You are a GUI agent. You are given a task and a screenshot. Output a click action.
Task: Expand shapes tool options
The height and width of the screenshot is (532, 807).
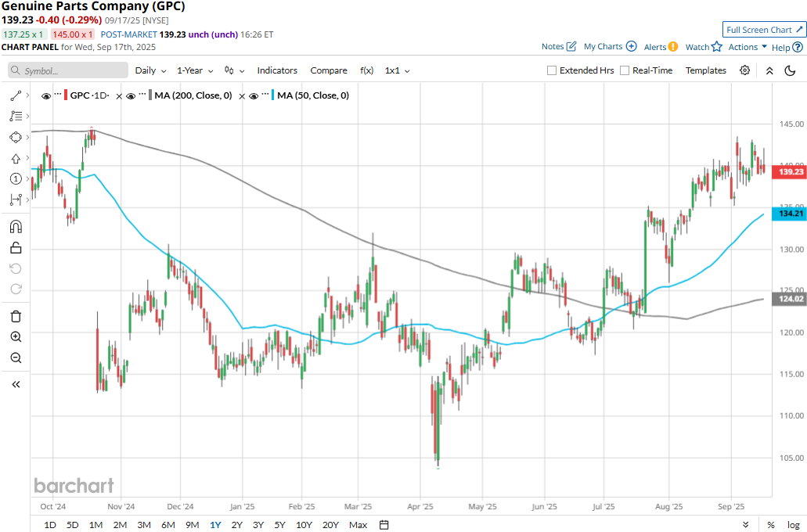coord(27,138)
